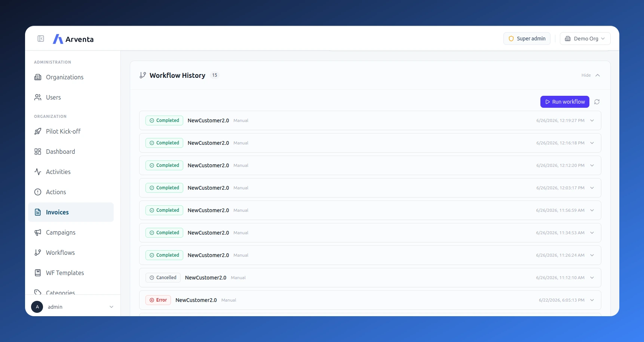The image size is (644, 342).
Task: Click the Completed badge for 12:19:27 PM
Action: [x=164, y=120]
